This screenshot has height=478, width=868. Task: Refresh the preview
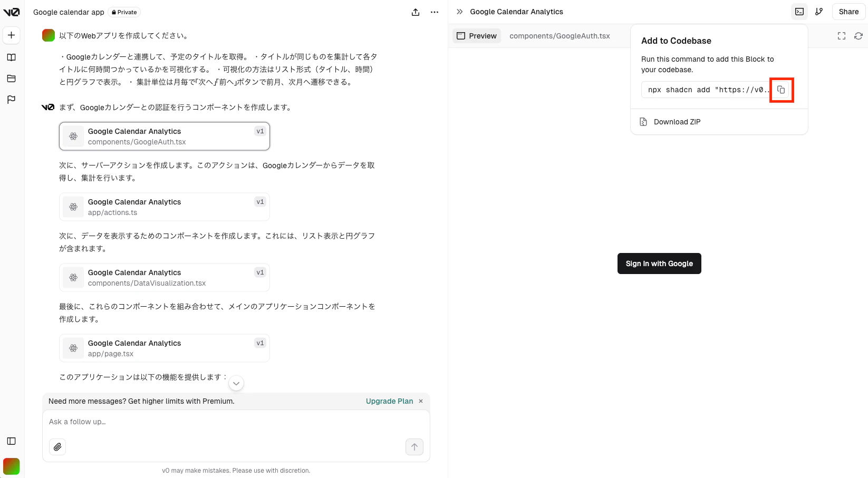[x=859, y=36]
